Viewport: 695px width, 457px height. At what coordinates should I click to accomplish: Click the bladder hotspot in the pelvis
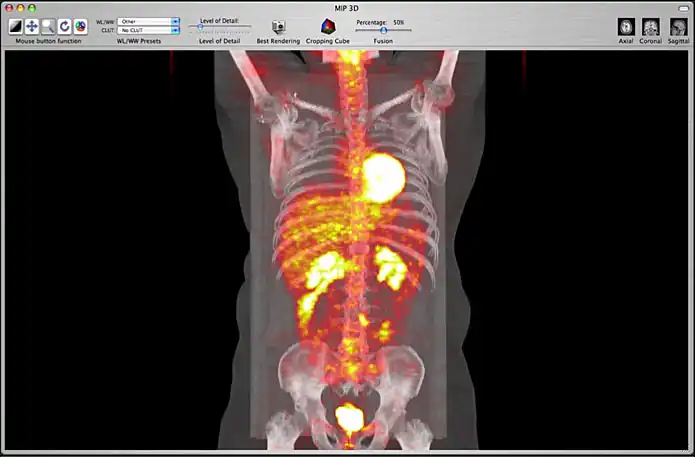(348, 415)
